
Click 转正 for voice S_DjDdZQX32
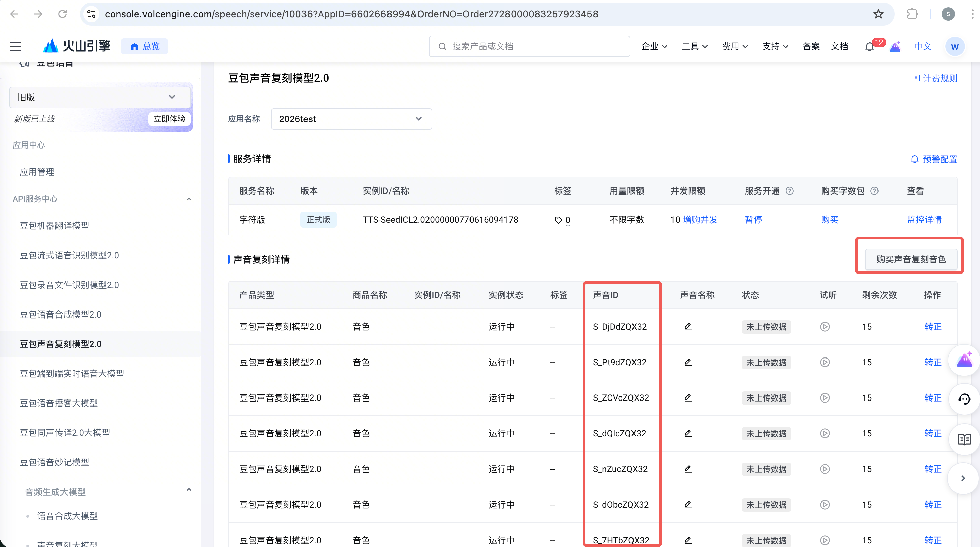933,327
